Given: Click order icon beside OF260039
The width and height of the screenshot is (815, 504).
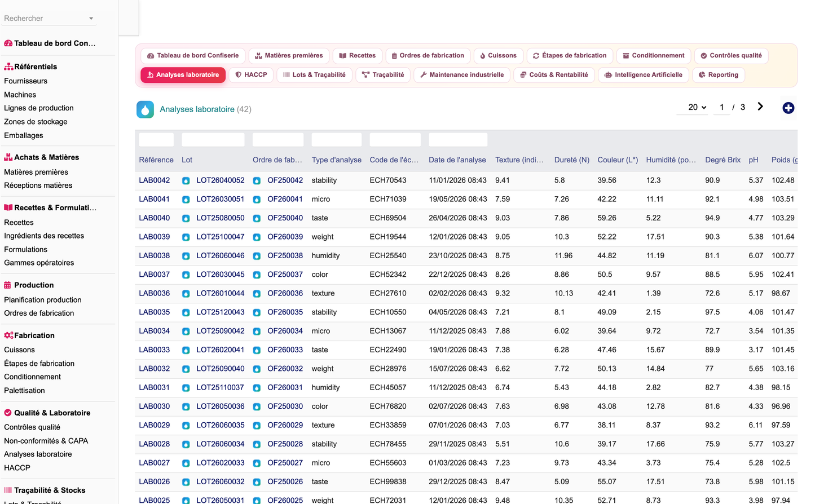Looking at the screenshot, I should 257,237.
